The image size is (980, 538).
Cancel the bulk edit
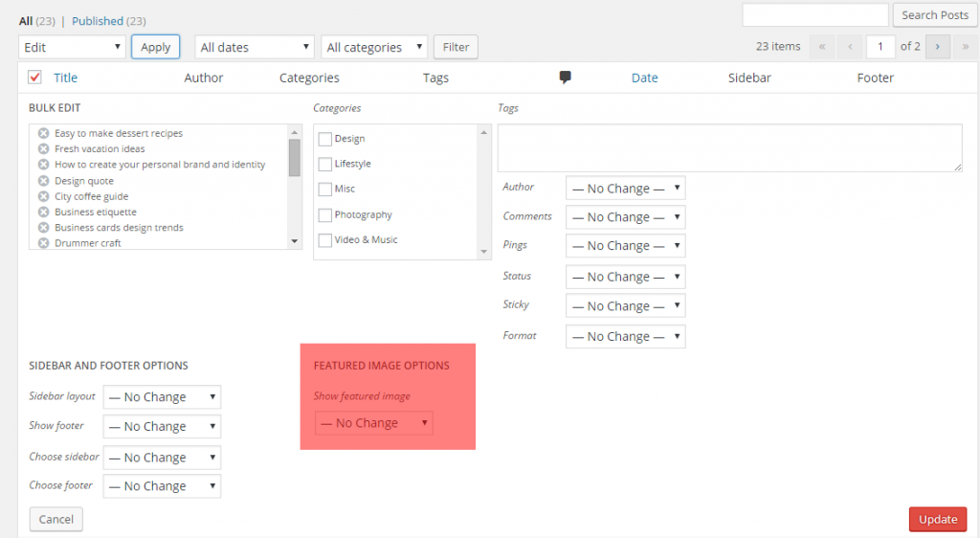point(56,519)
